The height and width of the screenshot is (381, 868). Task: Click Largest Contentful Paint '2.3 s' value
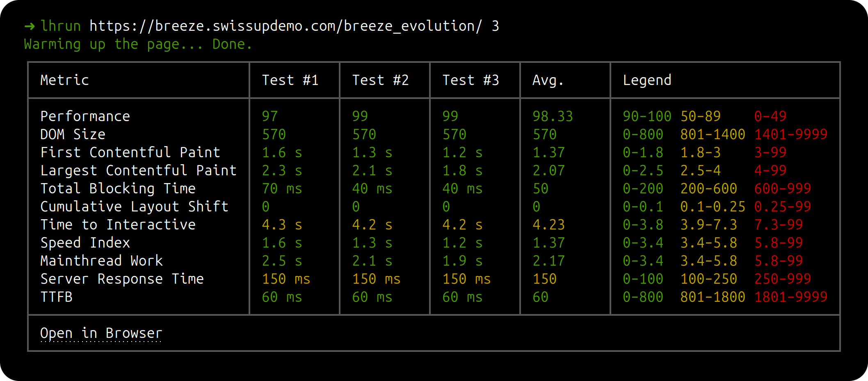pyautogui.click(x=282, y=170)
